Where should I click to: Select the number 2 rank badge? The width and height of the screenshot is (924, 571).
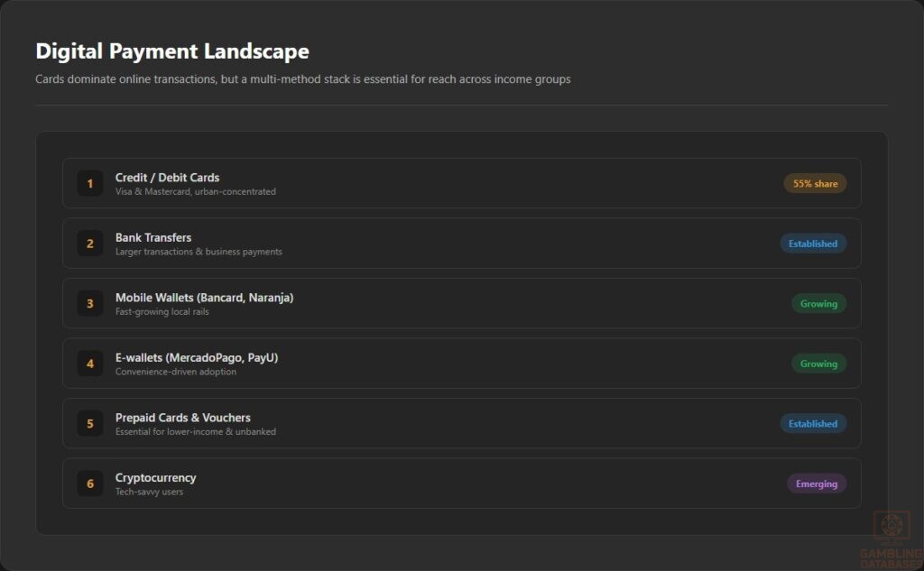pyautogui.click(x=90, y=244)
